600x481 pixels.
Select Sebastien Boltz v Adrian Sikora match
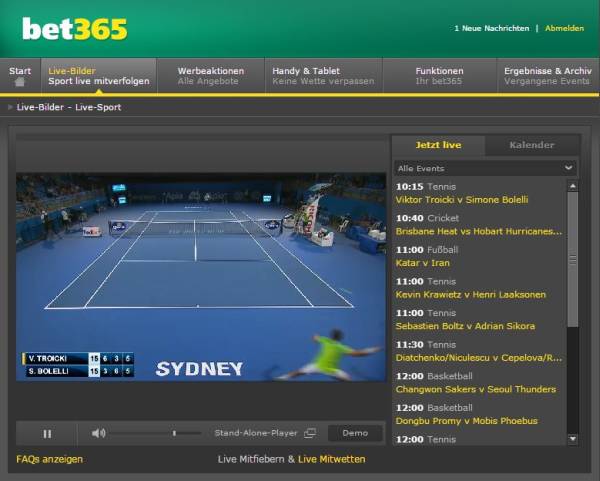[465, 326]
